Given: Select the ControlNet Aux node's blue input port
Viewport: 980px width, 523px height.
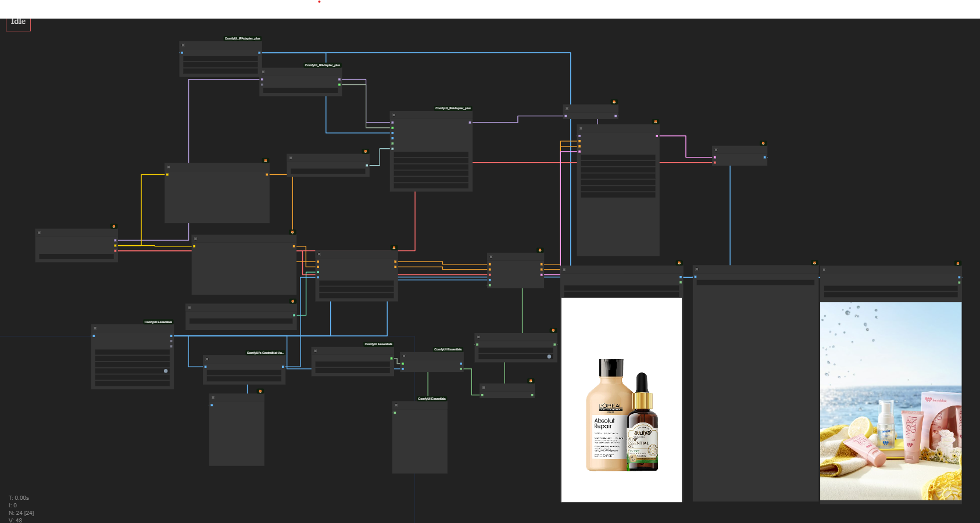Looking at the screenshot, I should [206, 367].
